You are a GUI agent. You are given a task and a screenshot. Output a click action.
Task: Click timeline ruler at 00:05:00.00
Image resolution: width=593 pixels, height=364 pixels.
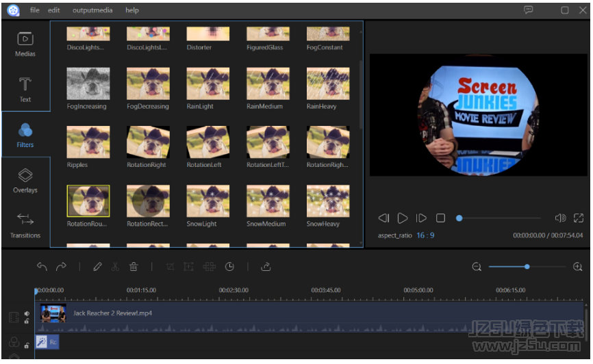[x=418, y=290]
